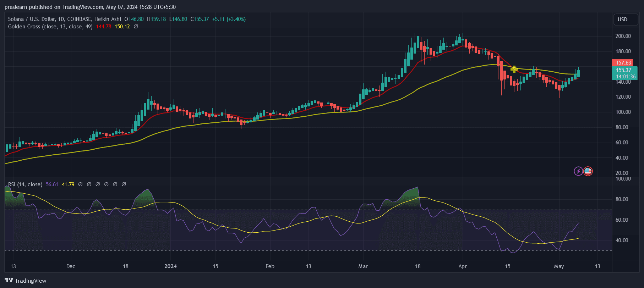The image size is (644, 288).
Task: Click the first ∅ symbol in RSI legend
Action: tap(80, 184)
